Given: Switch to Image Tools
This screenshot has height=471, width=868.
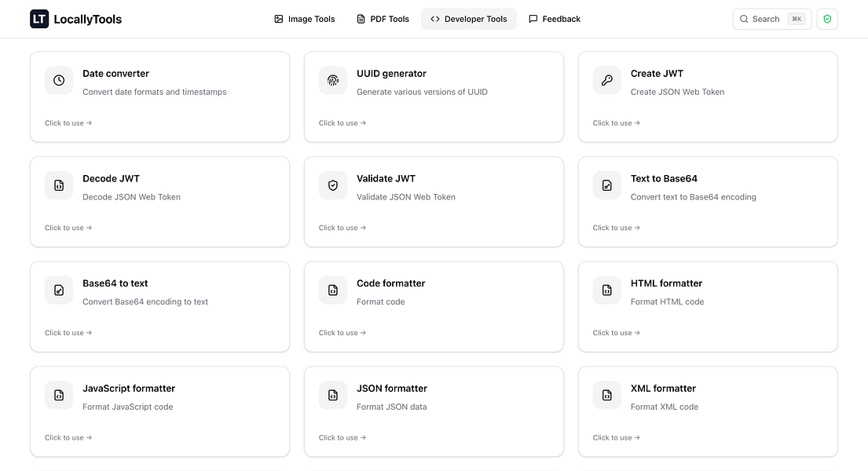Looking at the screenshot, I should (x=305, y=18).
